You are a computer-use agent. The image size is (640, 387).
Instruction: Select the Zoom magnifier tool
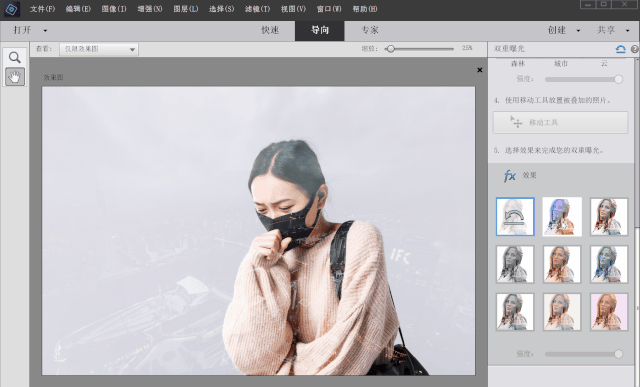(x=15, y=58)
